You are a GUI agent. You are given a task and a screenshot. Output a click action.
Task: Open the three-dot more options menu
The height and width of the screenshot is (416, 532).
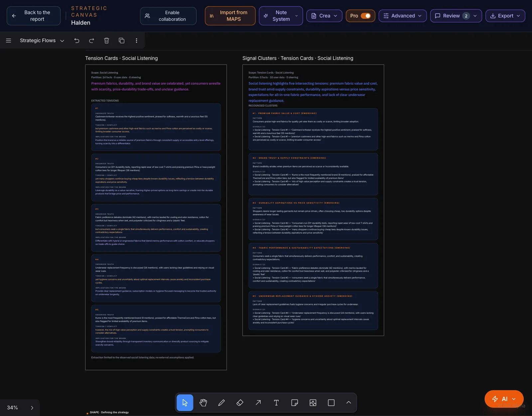136,41
